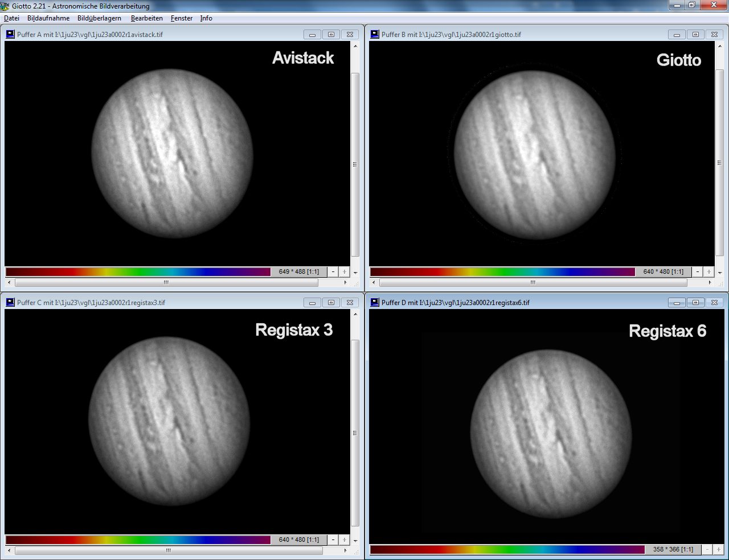Viewport: 729px width, 560px height.
Task: Click the color palette bar in Puffer D
Action: [x=507, y=550]
